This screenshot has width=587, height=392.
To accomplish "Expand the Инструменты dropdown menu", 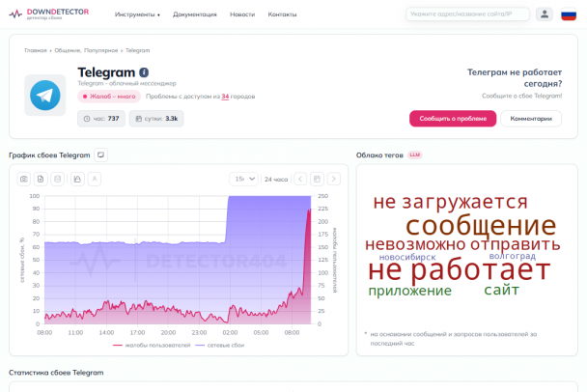I will click(137, 15).
